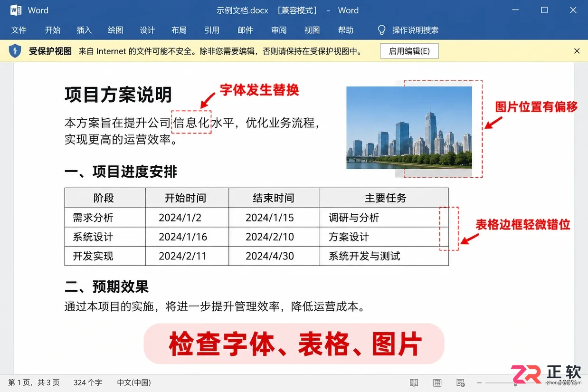Switch to Read Mode view icon
588x392 pixels.
pyautogui.click(x=414, y=382)
